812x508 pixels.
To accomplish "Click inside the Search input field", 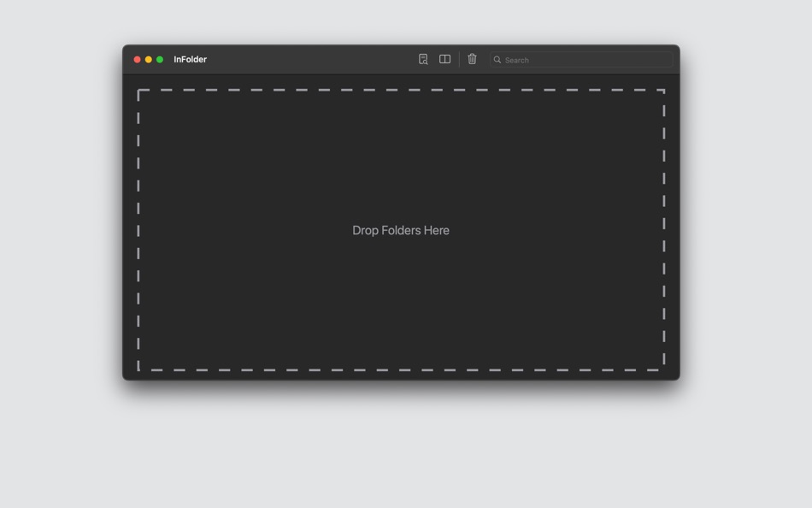I will point(581,60).
